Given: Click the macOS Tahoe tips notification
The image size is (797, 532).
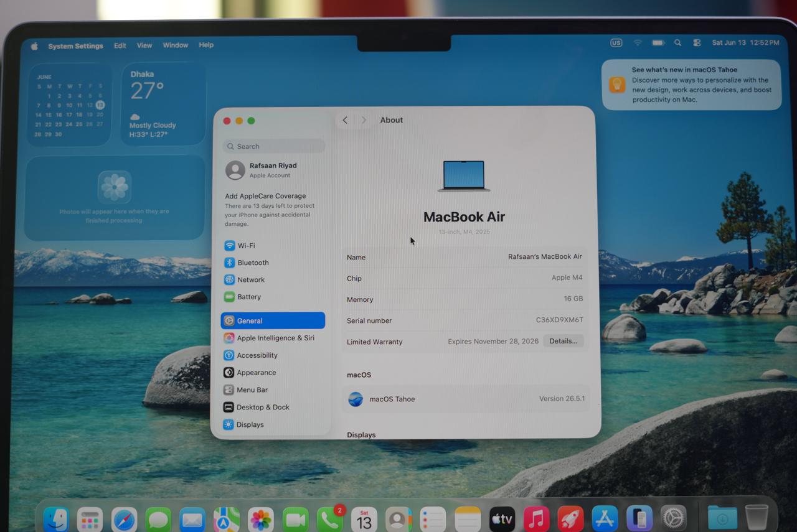Looking at the screenshot, I should 691,85.
